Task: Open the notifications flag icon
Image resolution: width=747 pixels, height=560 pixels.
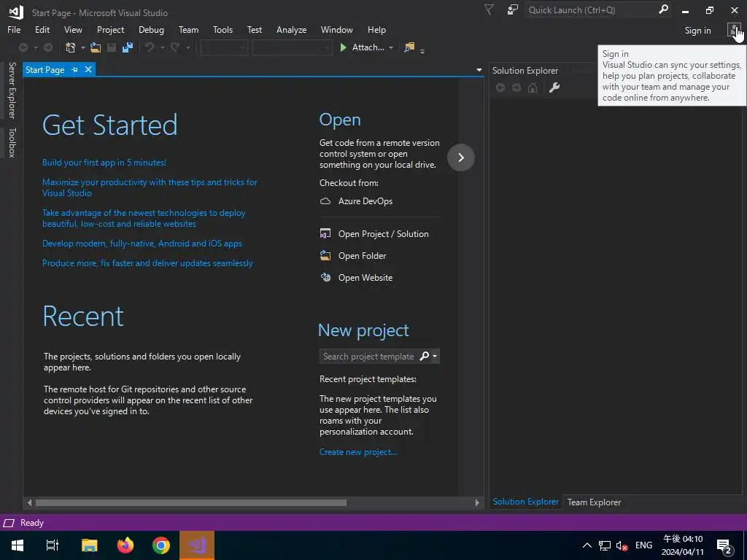Action: pyautogui.click(x=489, y=9)
